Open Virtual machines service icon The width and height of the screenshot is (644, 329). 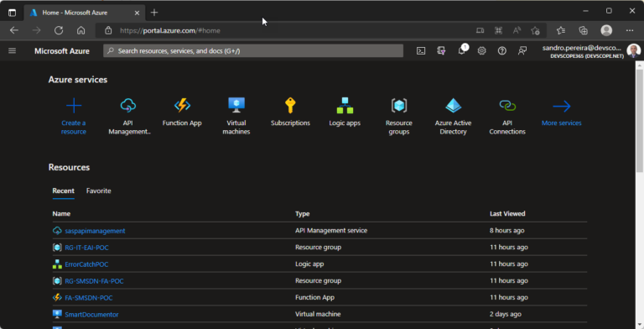coord(236,106)
